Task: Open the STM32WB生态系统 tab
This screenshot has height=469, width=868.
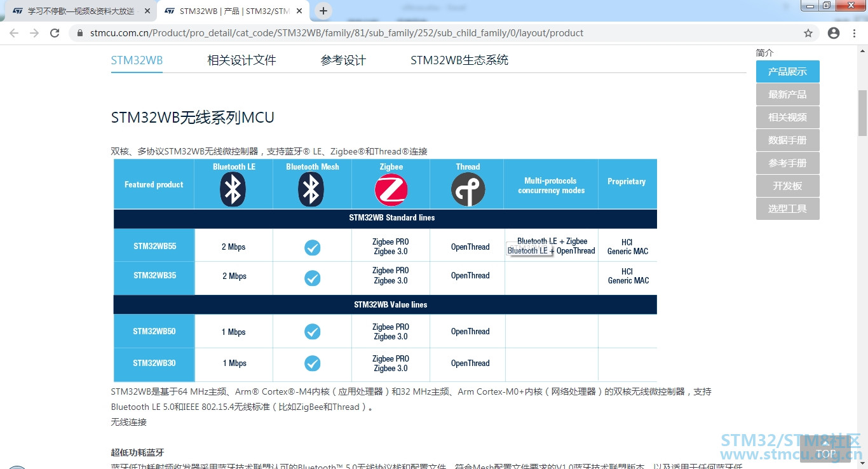Action: coord(459,60)
